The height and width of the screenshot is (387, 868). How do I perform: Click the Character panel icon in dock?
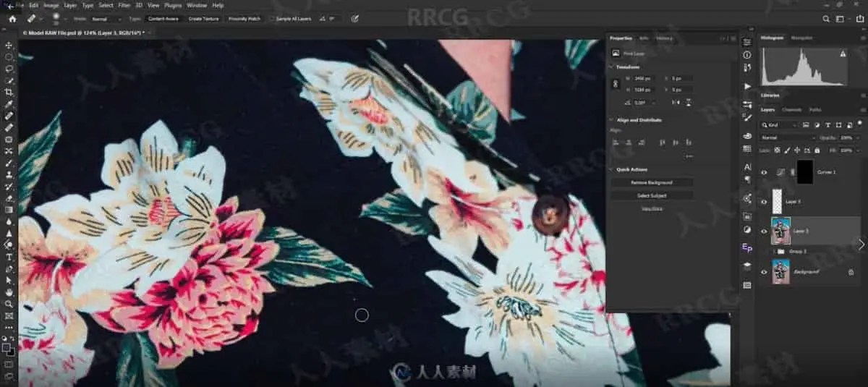tap(747, 167)
